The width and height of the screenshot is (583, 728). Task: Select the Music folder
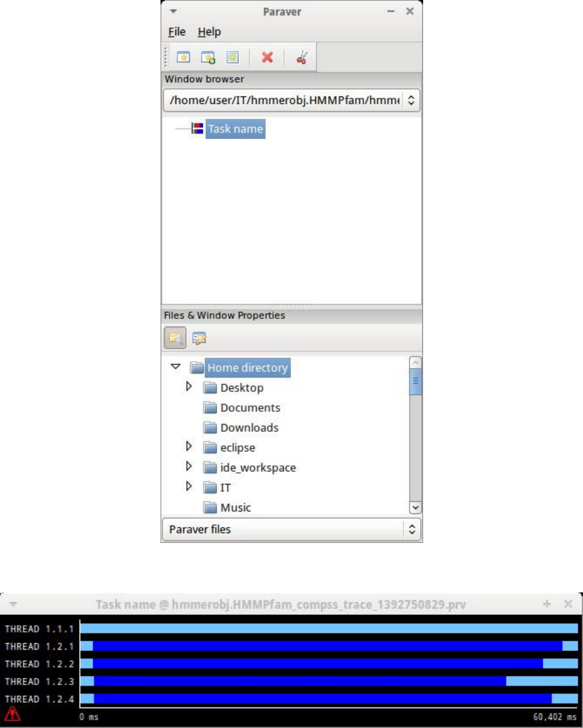(235, 508)
